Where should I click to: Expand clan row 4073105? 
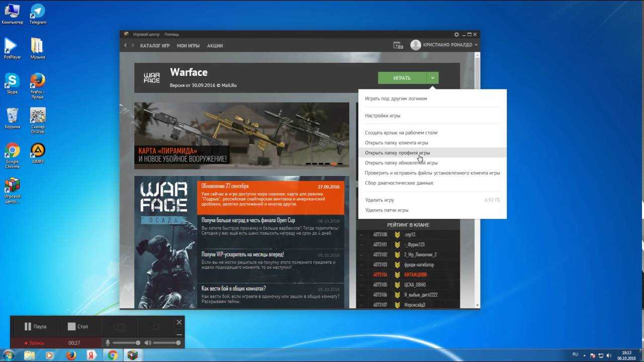361,285
